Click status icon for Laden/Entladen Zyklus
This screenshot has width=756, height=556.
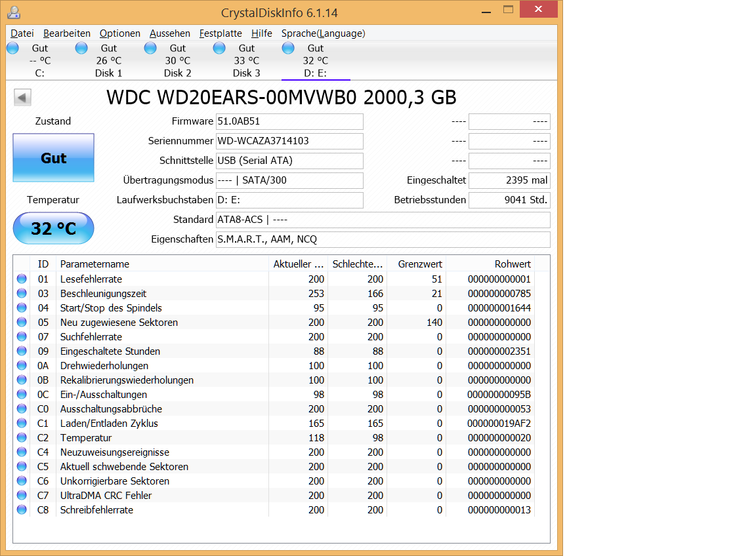pyautogui.click(x=22, y=423)
